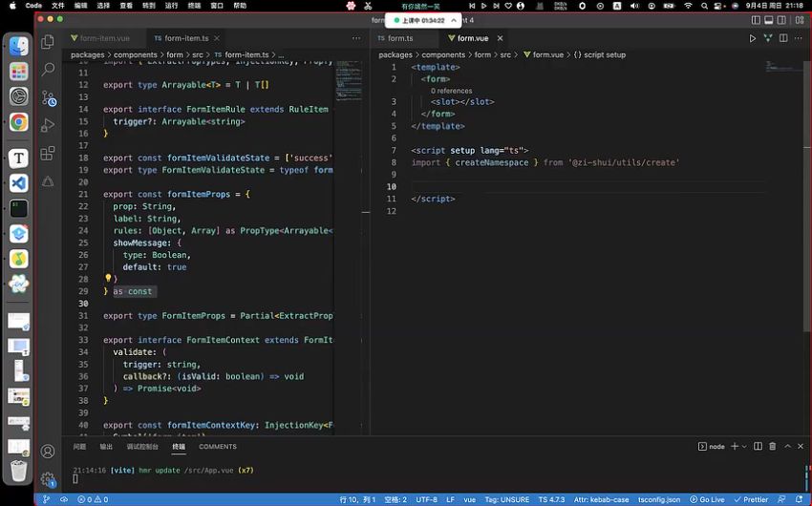Open the Search view in activity bar

click(48, 70)
